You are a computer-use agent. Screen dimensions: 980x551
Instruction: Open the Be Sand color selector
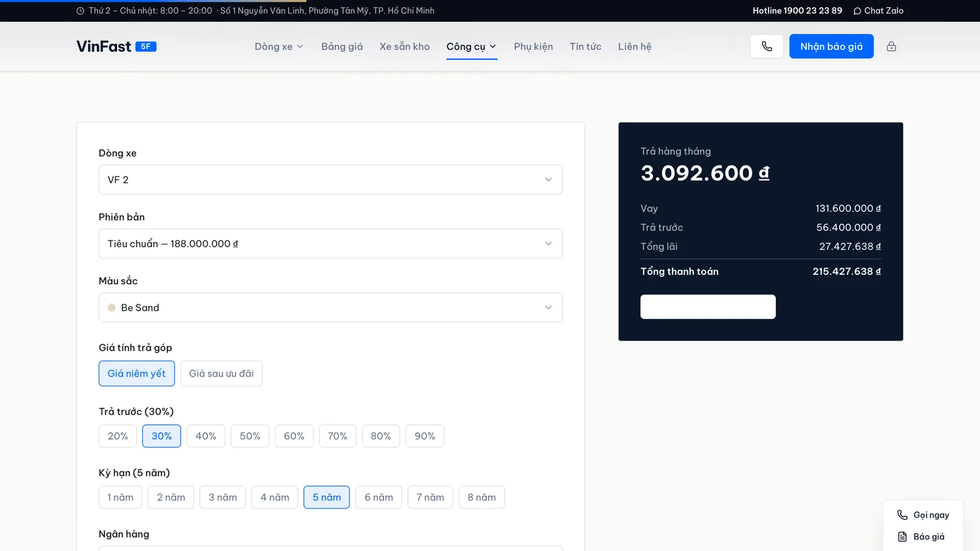(x=331, y=307)
